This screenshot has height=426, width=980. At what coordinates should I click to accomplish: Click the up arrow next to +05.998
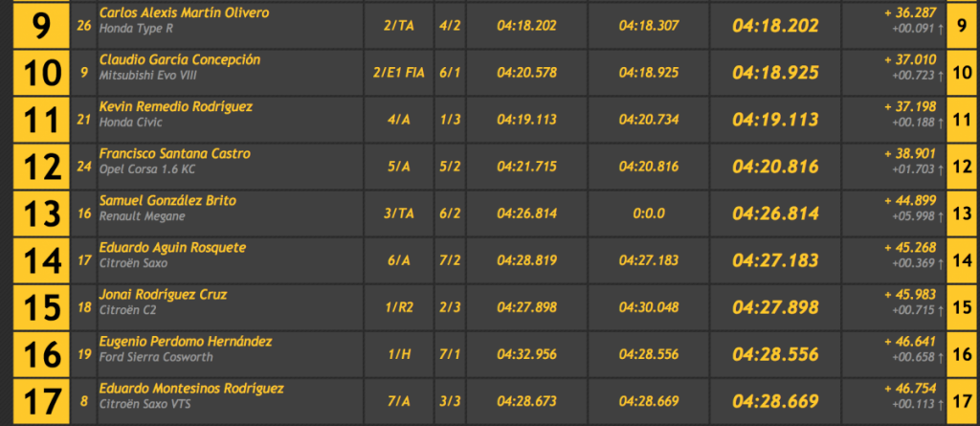[939, 216]
